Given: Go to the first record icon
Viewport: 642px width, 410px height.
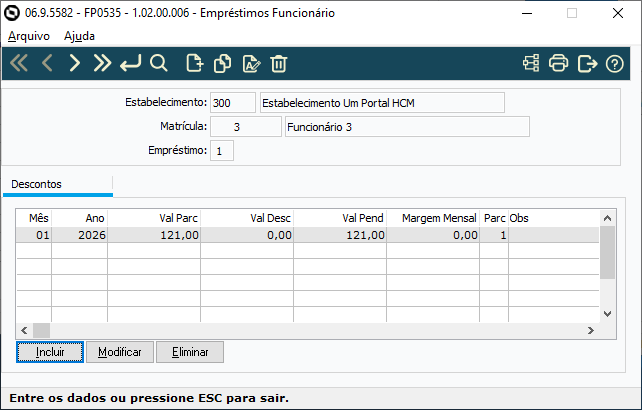Looking at the screenshot, I should 19,63.
